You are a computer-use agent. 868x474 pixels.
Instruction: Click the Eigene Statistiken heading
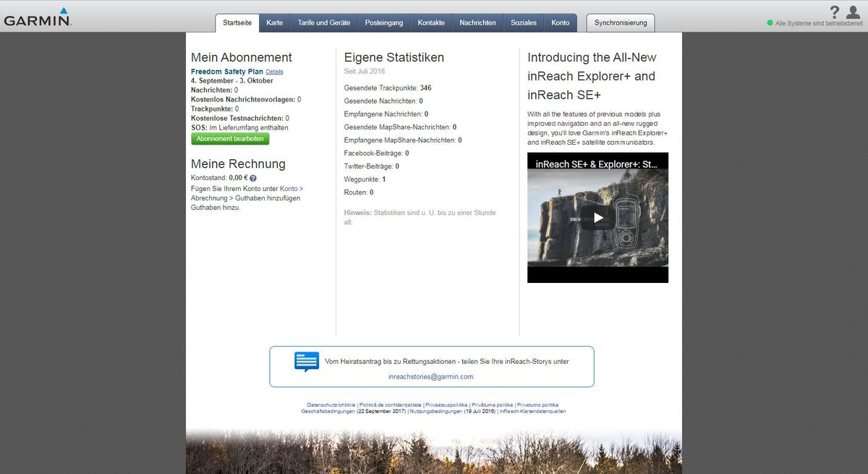tap(394, 57)
